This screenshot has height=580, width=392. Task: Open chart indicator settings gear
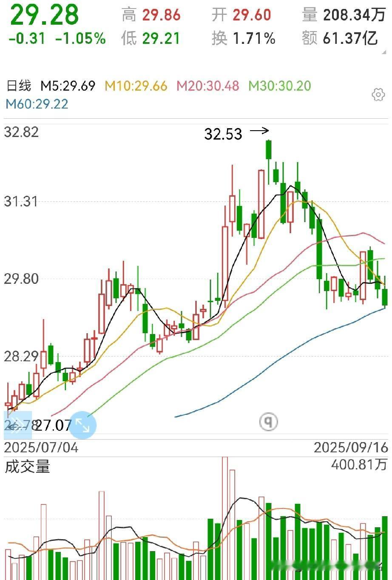click(378, 94)
